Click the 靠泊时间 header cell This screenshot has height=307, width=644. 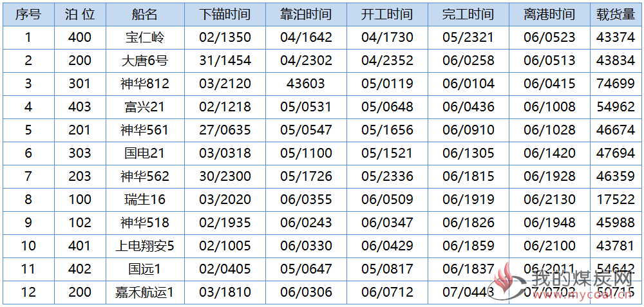(x=306, y=14)
